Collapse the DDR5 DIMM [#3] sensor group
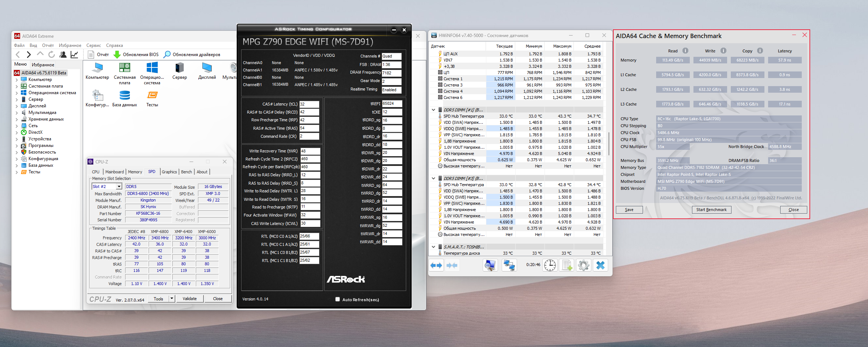The width and height of the screenshot is (868, 347). coord(434,178)
